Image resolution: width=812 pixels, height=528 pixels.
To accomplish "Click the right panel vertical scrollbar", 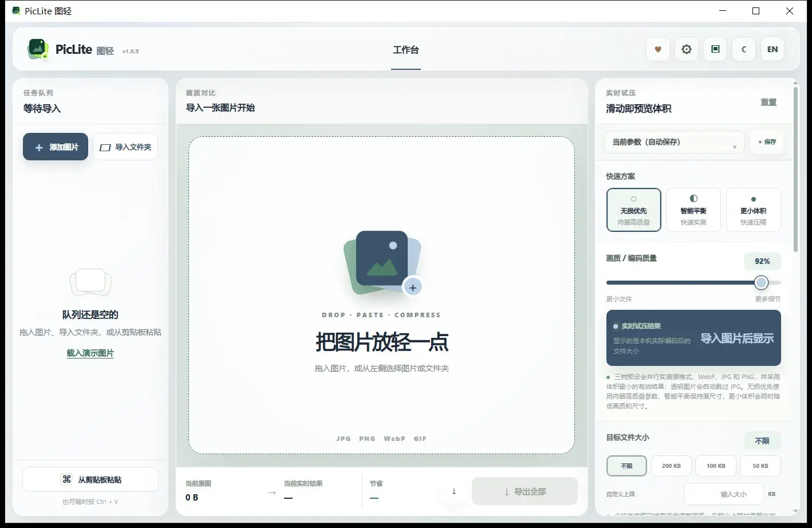I will [x=796, y=170].
